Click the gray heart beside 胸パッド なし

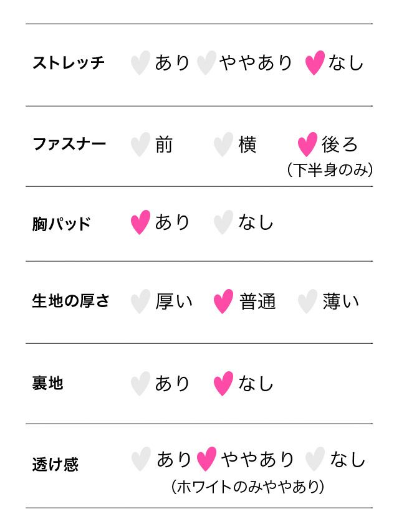[223, 222]
